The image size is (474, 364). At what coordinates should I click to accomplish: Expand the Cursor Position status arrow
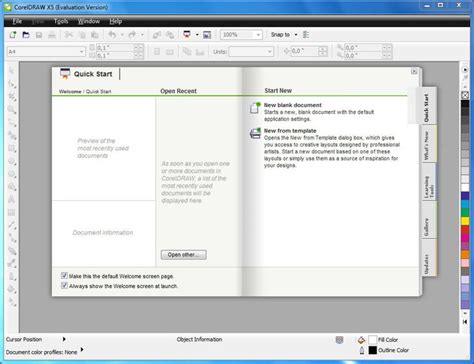(64, 339)
